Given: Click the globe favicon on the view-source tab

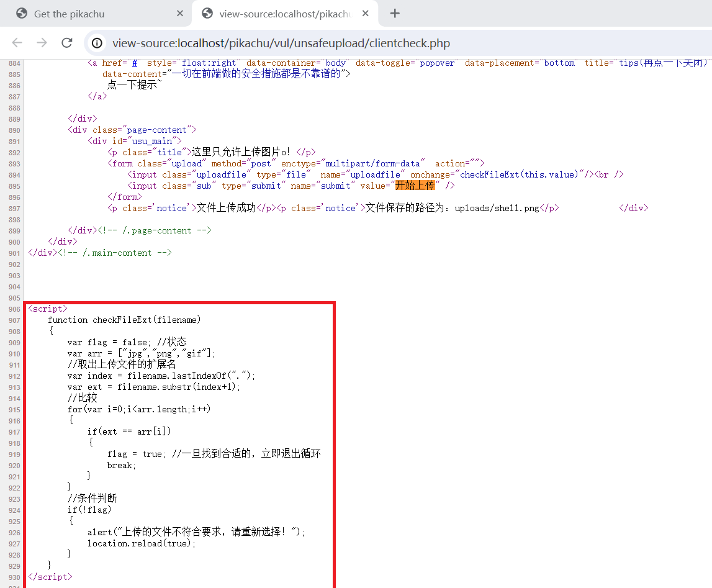Looking at the screenshot, I should point(207,14).
